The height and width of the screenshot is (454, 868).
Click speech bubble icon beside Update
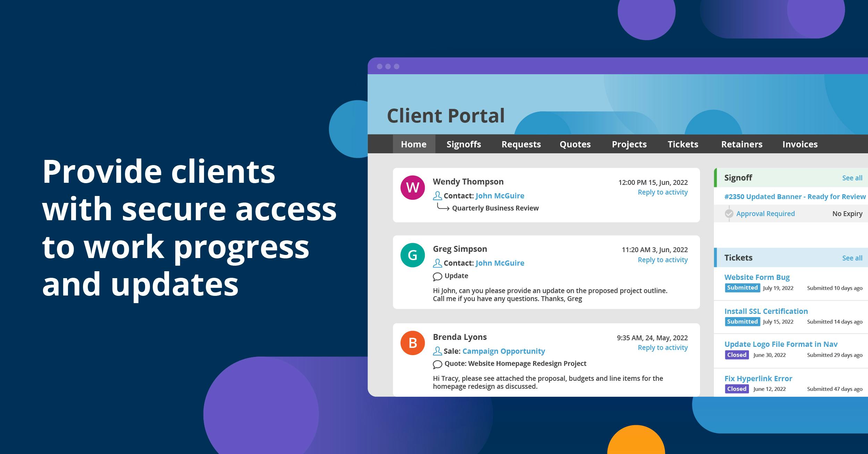[437, 276]
